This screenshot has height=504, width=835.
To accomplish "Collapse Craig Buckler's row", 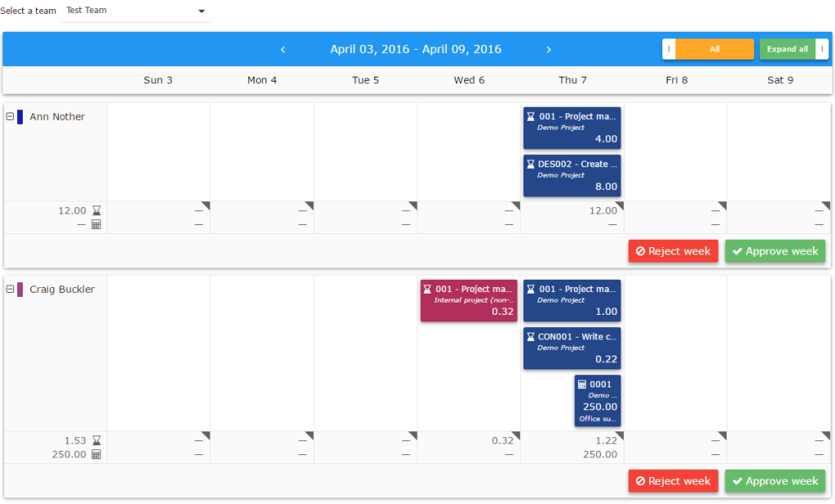I will click(x=10, y=290).
